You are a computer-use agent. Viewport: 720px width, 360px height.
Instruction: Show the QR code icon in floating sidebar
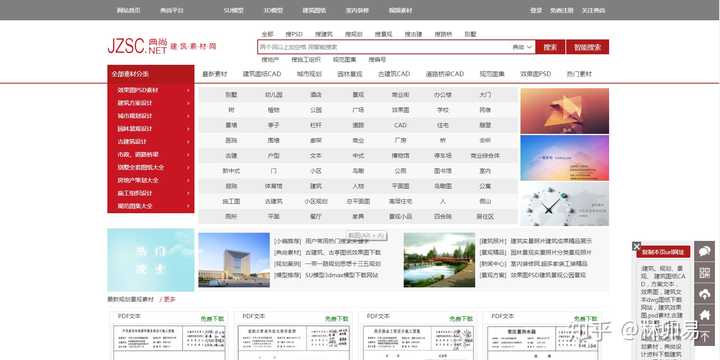pyautogui.click(x=705, y=273)
